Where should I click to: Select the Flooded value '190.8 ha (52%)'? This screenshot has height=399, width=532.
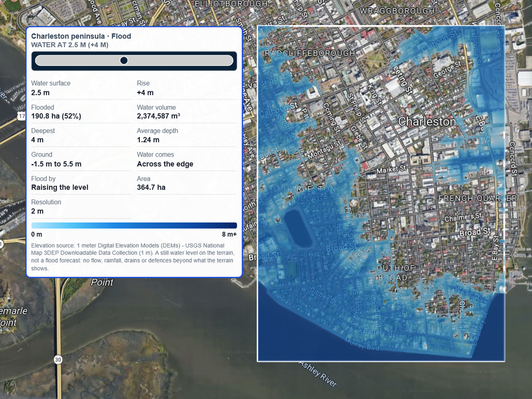tap(56, 116)
